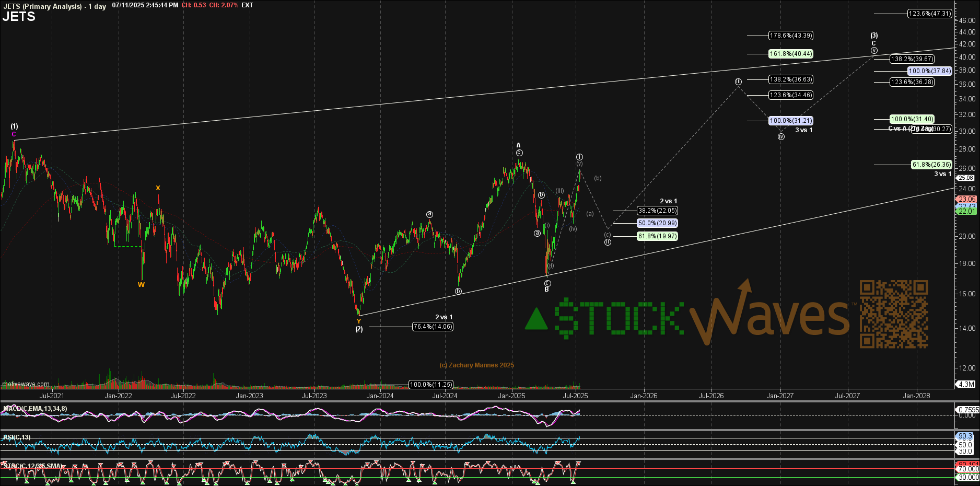
Task: Click the Jan-2028 date on time axis
Action: [x=916, y=396]
